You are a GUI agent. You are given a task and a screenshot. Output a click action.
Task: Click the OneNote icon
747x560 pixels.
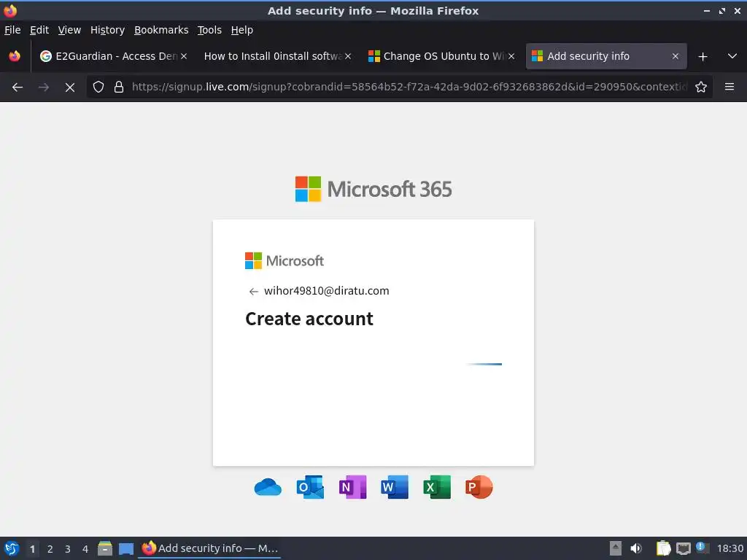pos(352,487)
